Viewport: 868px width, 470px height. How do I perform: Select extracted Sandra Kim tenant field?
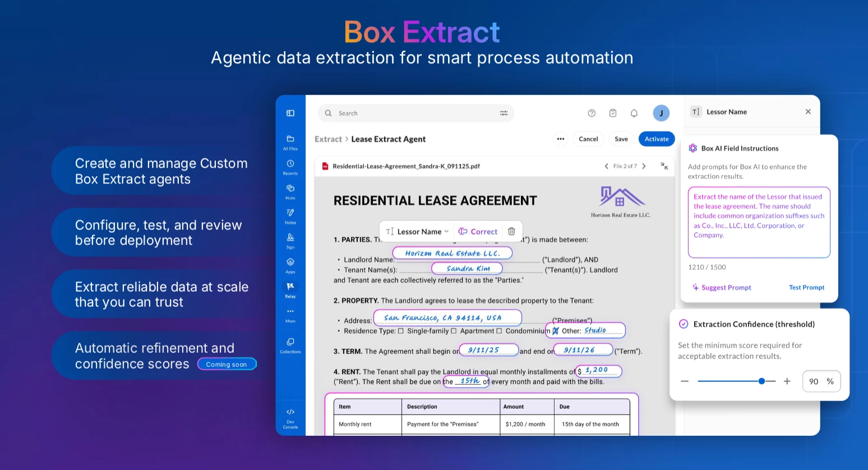(467, 269)
